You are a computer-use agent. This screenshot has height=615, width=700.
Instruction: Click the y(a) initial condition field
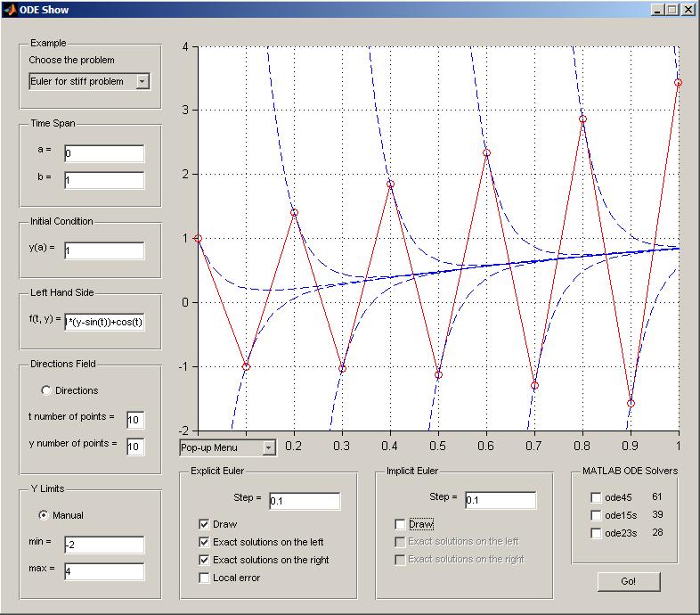point(104,250)
